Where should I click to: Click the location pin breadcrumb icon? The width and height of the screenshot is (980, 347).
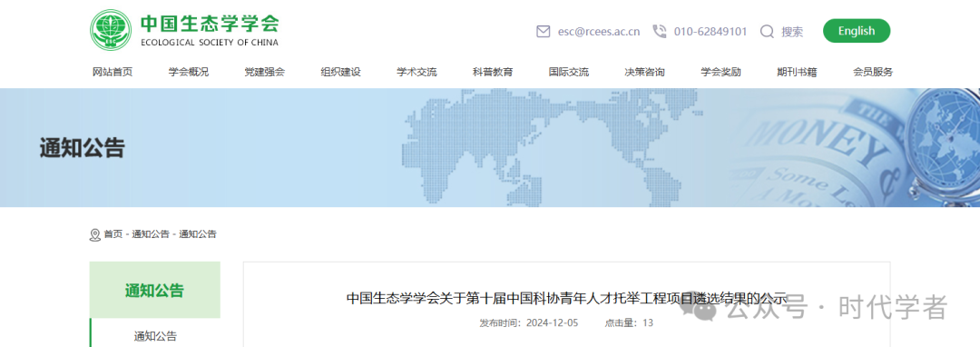pyautogui.click(x=95, y=235)
